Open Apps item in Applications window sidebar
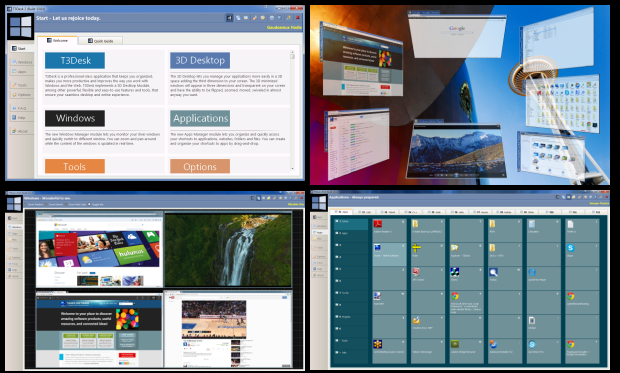Viewport: 620px width, 373px height. coord(320,232)
